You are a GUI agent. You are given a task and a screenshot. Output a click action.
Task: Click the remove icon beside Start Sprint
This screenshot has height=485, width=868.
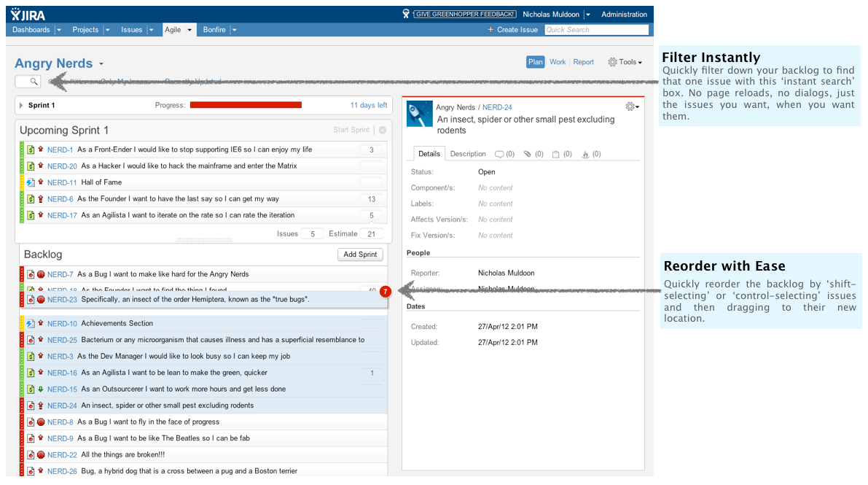(383, 130)
